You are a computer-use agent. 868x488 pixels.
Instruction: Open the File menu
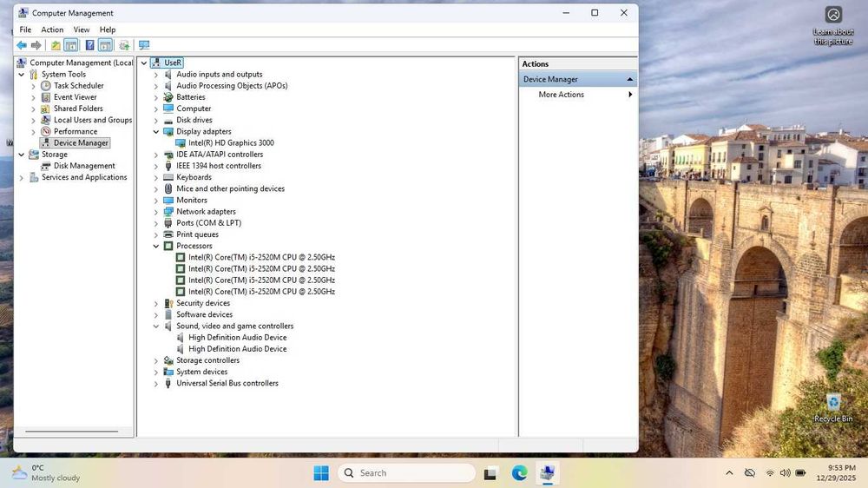pos(25,30)
